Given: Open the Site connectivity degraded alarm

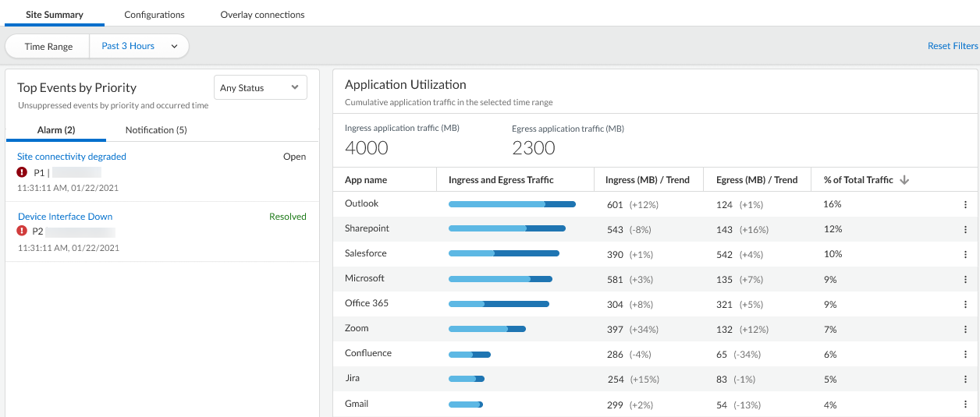Looking at the screenshot, I should click(x=72, y=157).
